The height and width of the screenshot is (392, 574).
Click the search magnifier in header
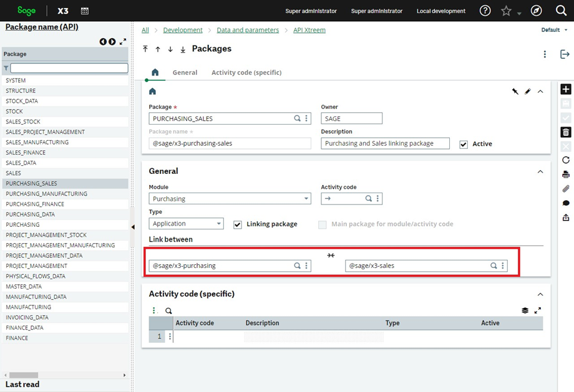561,11
